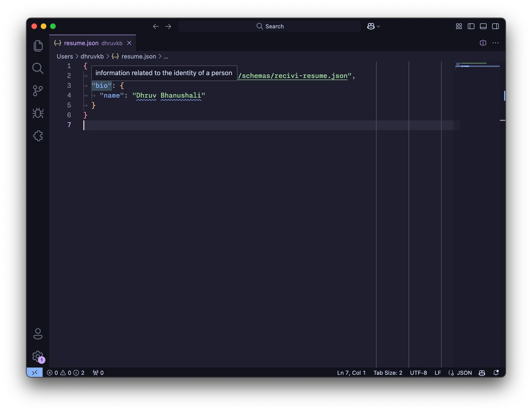Click the remote window indicator in status bar
The height and width of the screenshot is (412, 532).
(35, 372)
